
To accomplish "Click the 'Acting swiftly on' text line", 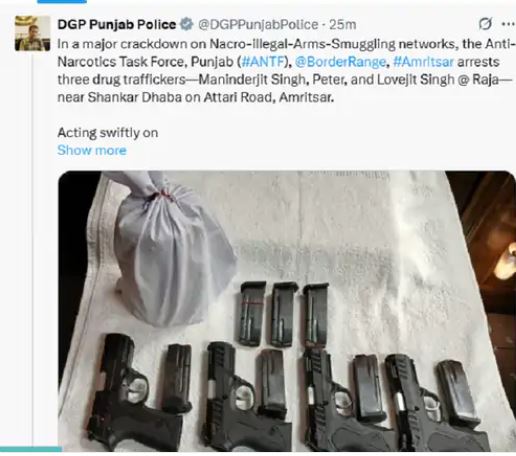I will (108, 133).
